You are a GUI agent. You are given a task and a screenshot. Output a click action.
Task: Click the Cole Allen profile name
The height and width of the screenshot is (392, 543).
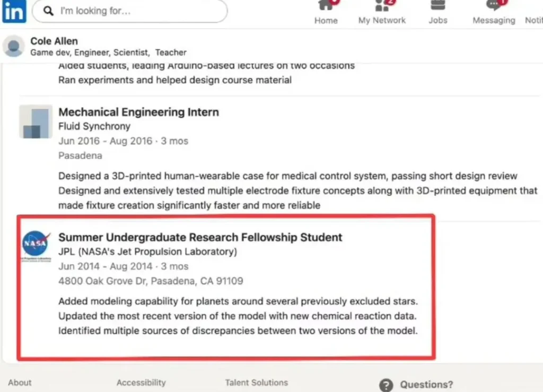click(54, 41)
